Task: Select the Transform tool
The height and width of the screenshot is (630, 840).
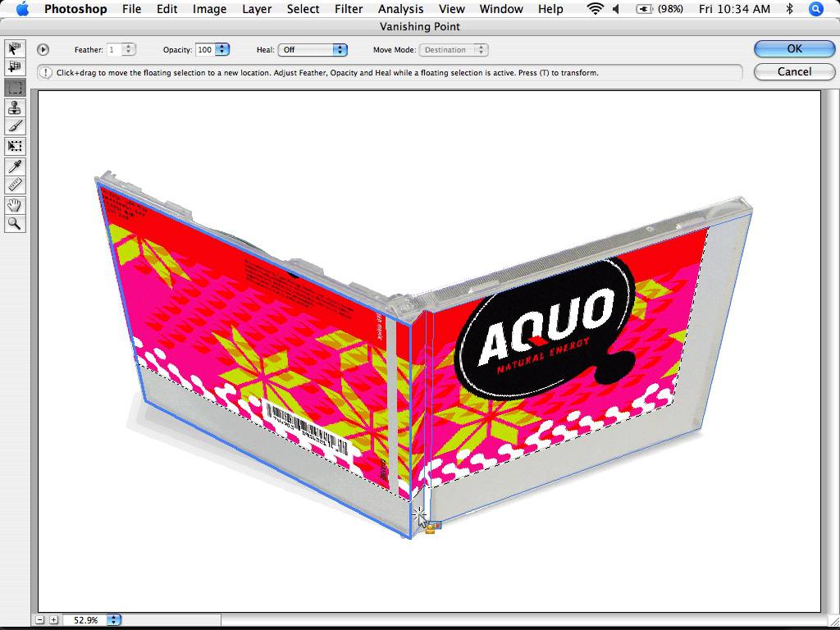Action: 15,146
